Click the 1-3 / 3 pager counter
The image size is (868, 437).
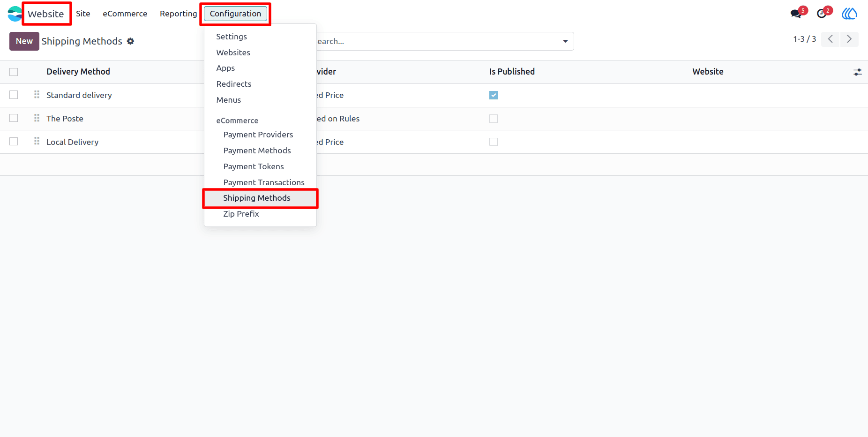(x=805, y=39)
